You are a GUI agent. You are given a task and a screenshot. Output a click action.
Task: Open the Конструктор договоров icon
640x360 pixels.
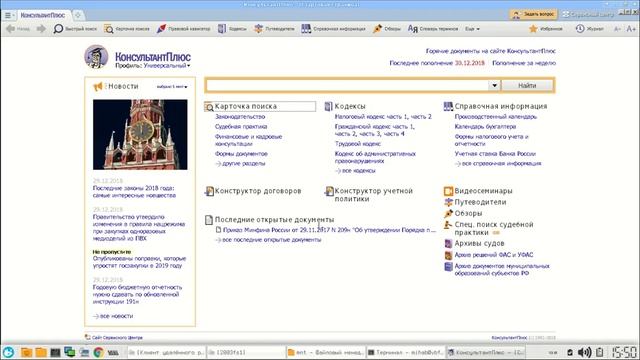click(x=209, y=191)
